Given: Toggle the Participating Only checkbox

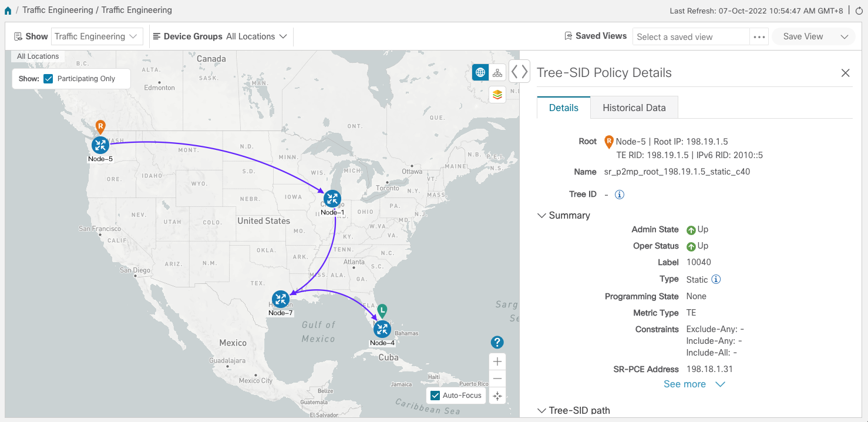Looking at the screenshot, I should [49, 79].
